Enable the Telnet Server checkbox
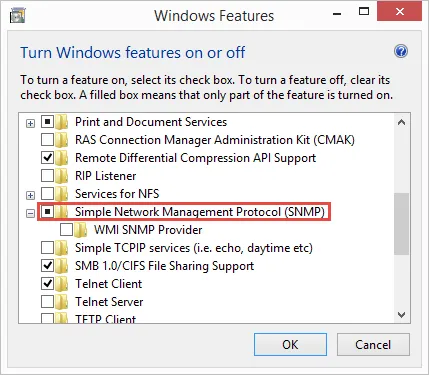429x375 pixels. click(x=47, y=302)
